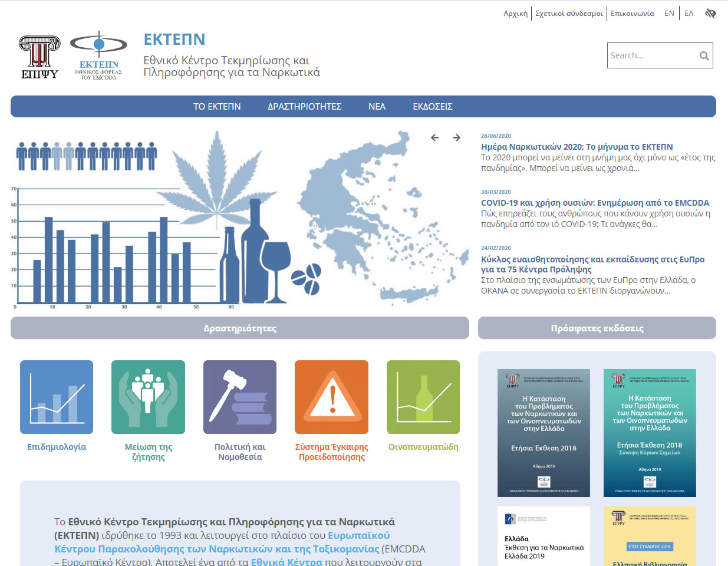Click the slideshow infographic banner image
This screenshot has width=728, height=566.
pyautogui.click(x=240, y=219)
